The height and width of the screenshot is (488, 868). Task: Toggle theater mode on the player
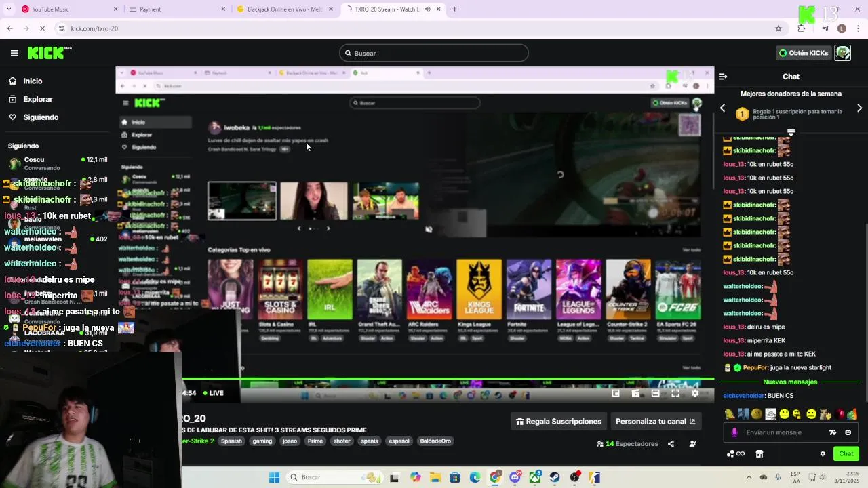(x=655, y=393)
